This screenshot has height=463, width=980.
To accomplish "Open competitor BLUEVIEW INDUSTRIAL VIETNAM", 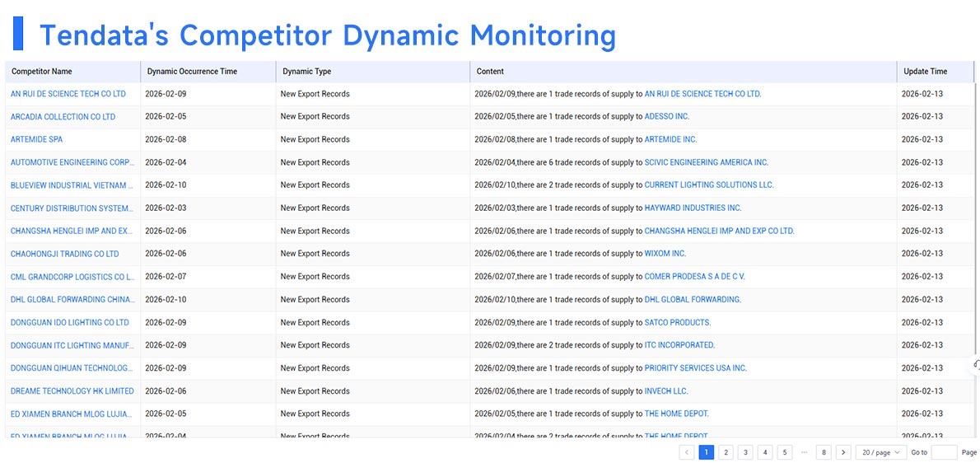I will coord(72,185).
